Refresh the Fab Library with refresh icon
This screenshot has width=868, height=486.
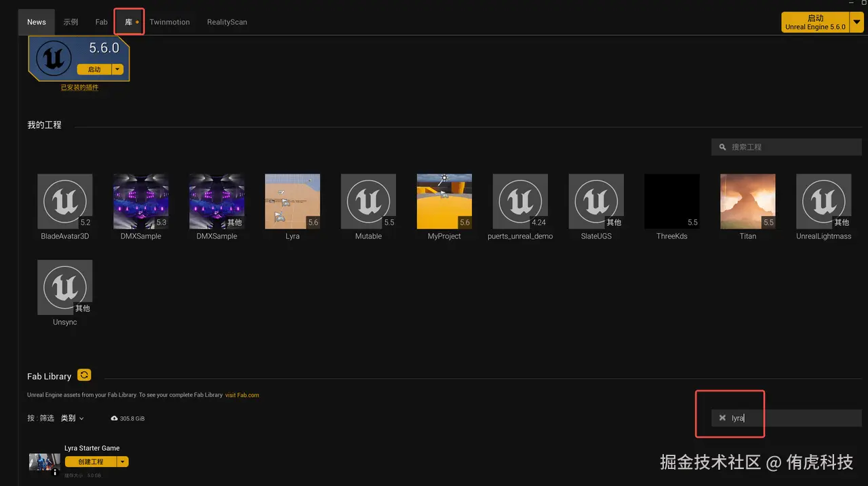point(84,375)
